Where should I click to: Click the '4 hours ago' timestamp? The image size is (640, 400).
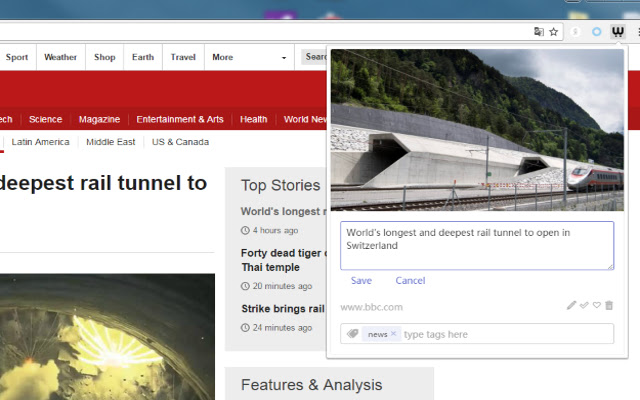275,231
